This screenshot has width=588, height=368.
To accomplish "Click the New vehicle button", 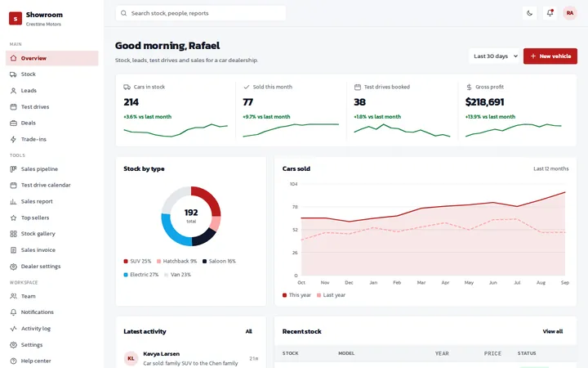I will [550, 56].
